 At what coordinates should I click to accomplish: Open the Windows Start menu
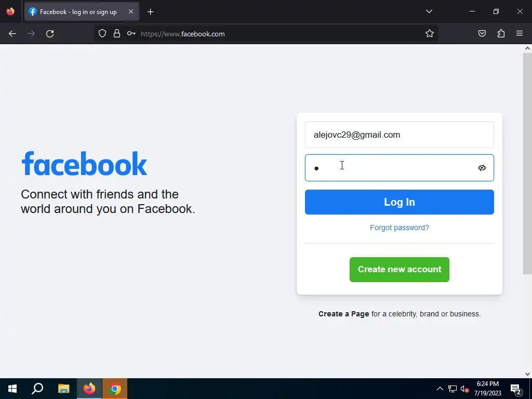point(12,389)
